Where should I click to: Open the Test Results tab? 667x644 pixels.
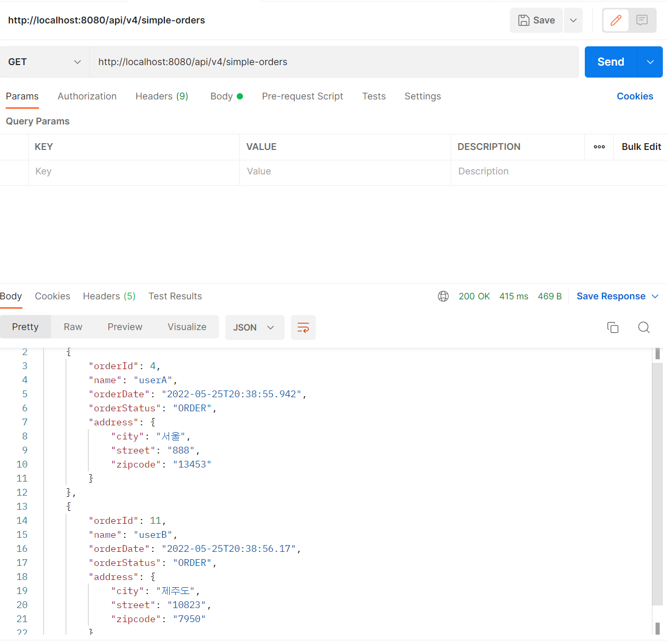tap(175, 296)
